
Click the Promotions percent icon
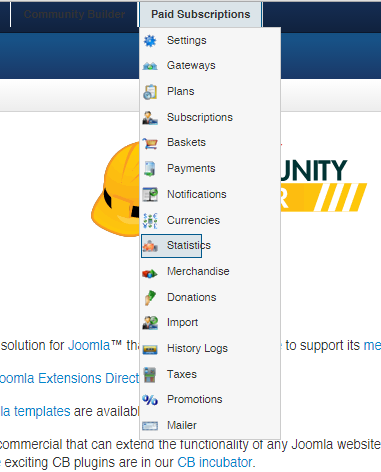pos(150,399)
